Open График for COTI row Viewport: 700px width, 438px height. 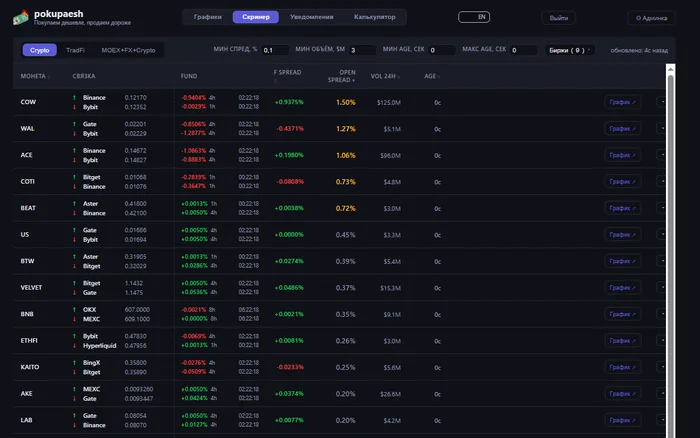coord(622,182)
